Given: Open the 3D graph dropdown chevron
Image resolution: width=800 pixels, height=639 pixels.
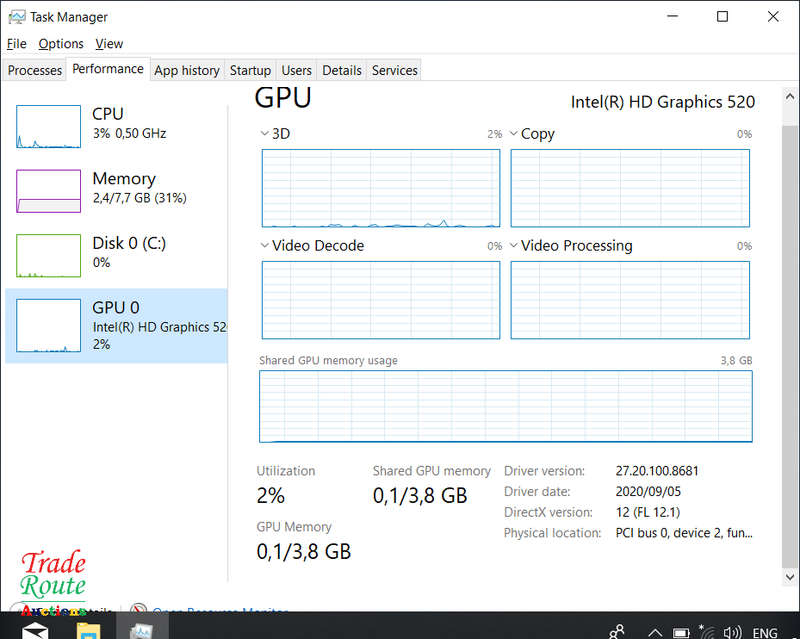Looking at the screenshot, I should [x=264, y=134].
